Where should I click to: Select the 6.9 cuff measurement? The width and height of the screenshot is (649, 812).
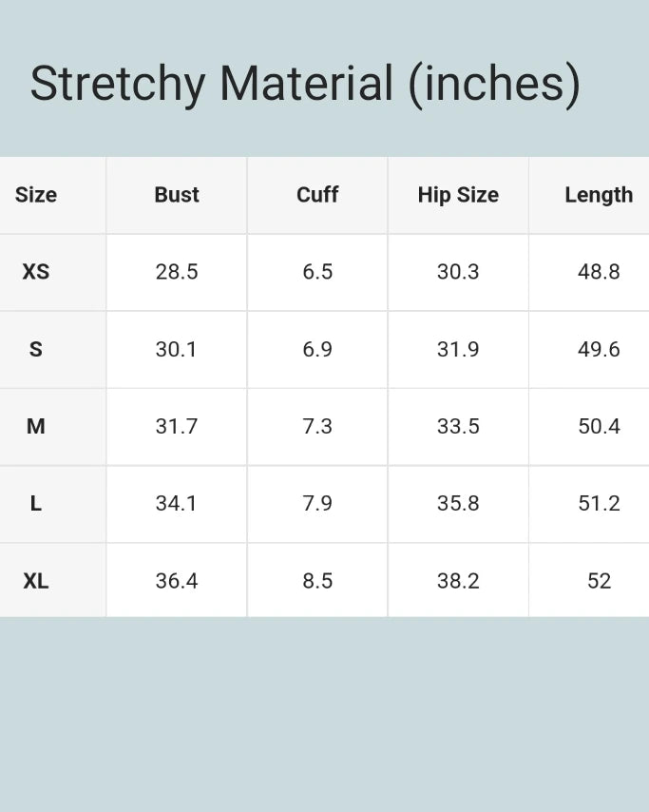coord(317,349)
